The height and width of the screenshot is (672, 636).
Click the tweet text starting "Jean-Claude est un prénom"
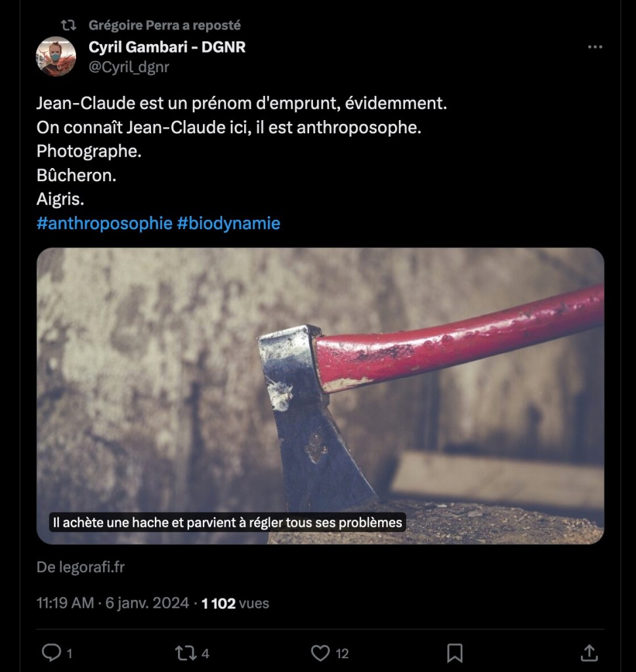tap(242, 104)
